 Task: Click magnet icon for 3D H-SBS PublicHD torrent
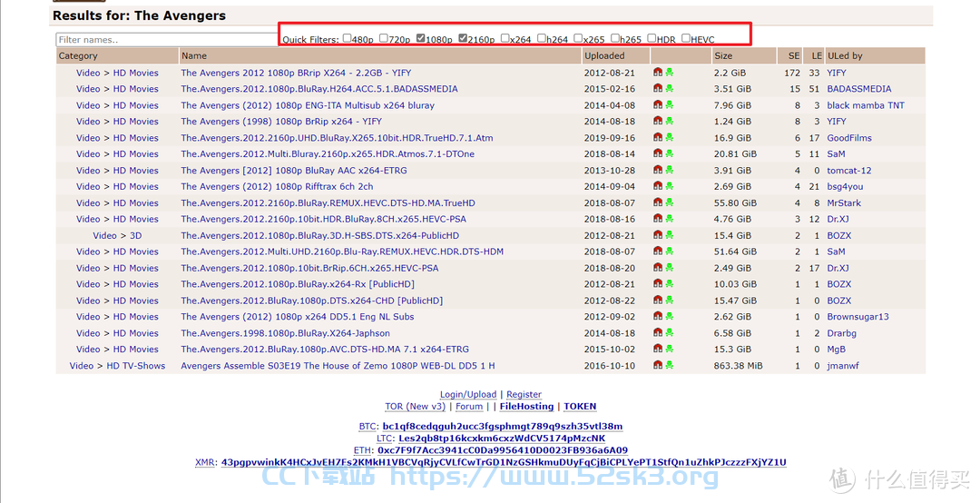coord(658,234)
